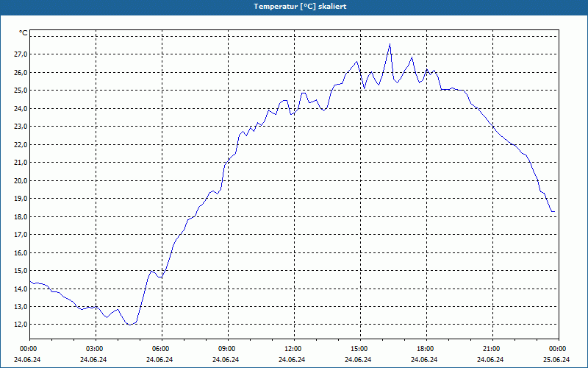The width and height of the screenshot is (588, 368).
Task: Click the 24.06.24 date under 12:00
Action: coord(292,360)
